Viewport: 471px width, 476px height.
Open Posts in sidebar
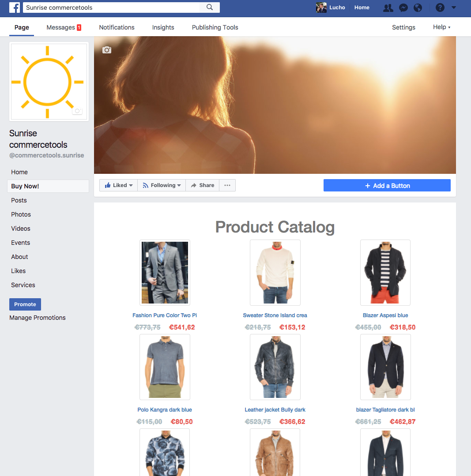pos(19,200)
